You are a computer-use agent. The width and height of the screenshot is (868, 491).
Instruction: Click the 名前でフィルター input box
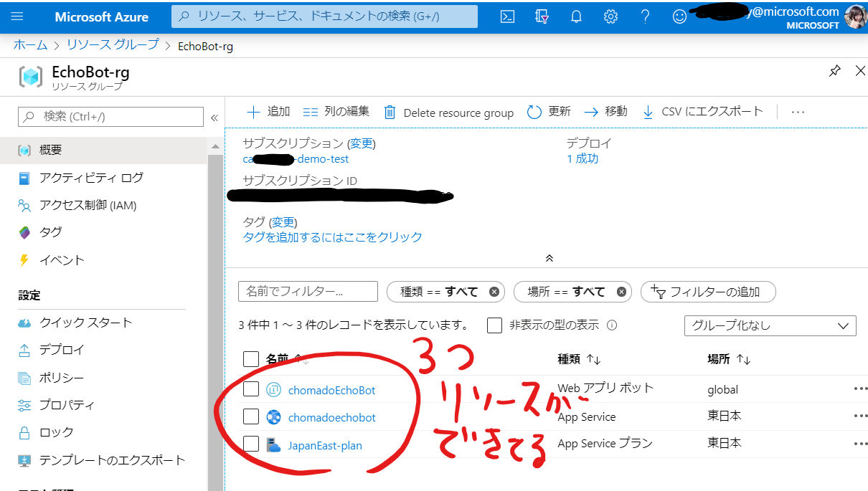click(x=308, y=291)
